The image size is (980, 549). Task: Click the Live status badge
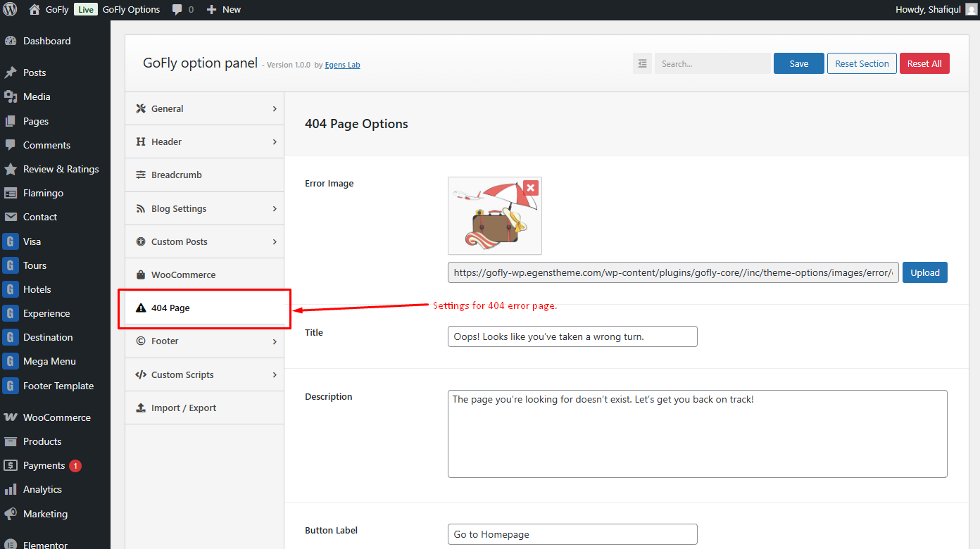tap(85, 10)
